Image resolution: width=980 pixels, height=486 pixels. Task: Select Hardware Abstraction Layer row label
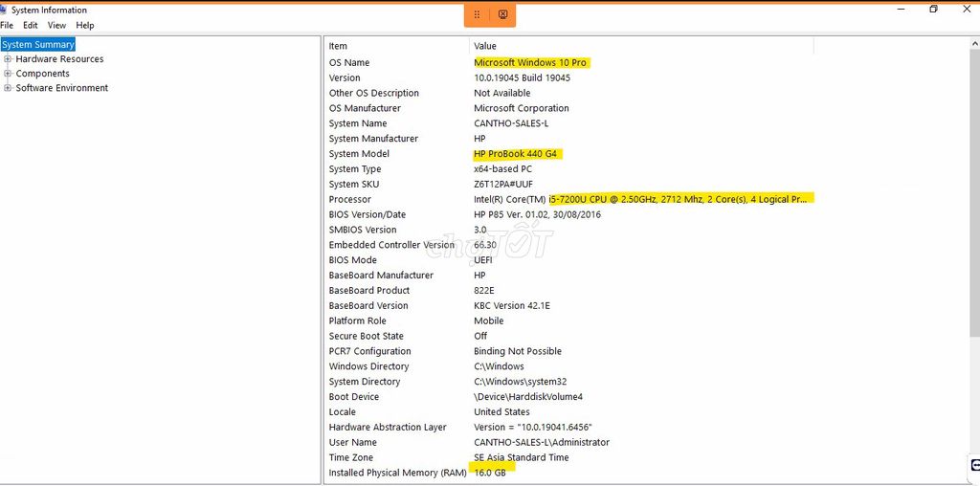388,428
